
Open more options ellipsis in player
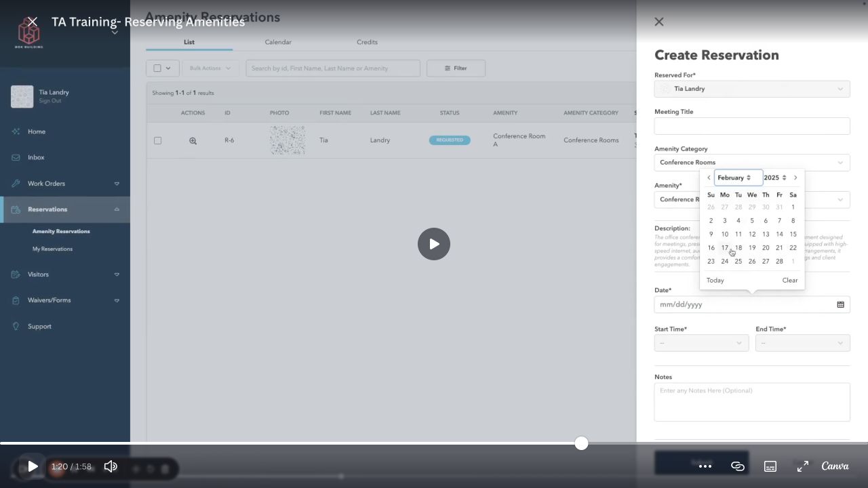pyautogui.click(x=705, y=466)
